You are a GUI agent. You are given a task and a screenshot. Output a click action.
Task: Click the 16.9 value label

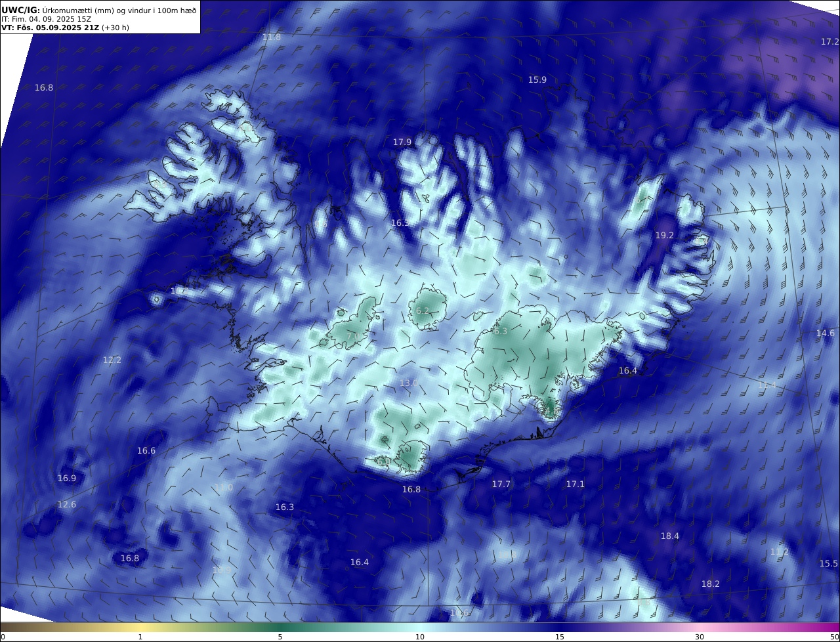tap(67, 478)
